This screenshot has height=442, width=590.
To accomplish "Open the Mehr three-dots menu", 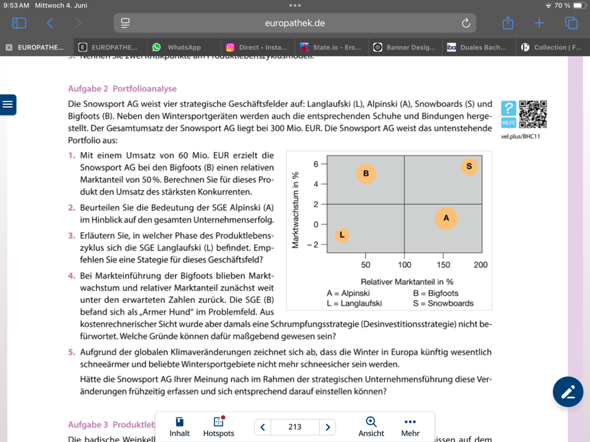I will click(x=410, y=427).
